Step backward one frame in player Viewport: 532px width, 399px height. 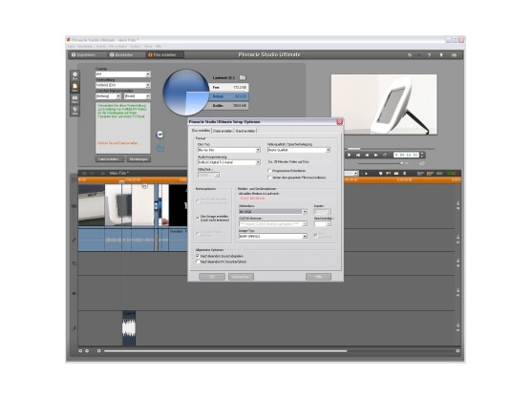[367, 155]
